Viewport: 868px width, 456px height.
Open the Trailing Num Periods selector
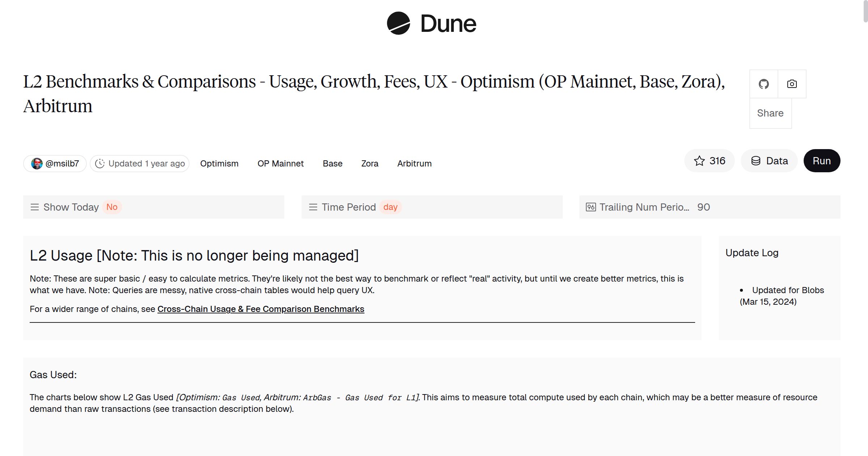651,207
